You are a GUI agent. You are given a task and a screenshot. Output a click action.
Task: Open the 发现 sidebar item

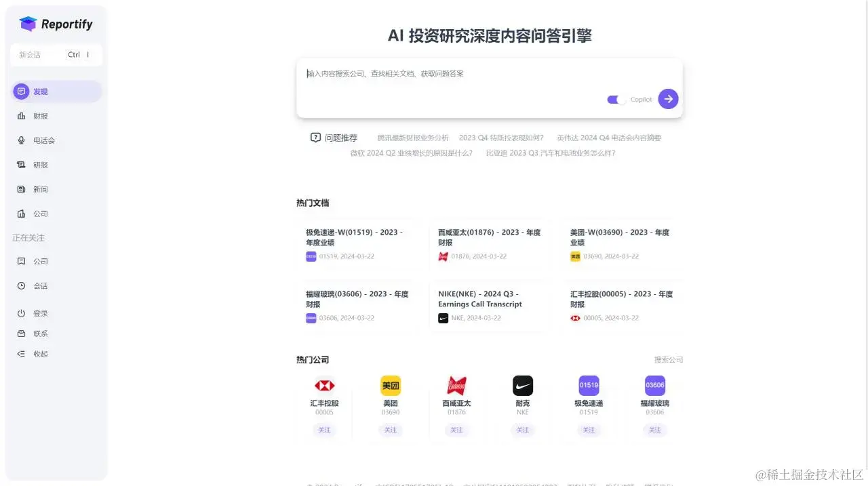(x=56, y=92)
